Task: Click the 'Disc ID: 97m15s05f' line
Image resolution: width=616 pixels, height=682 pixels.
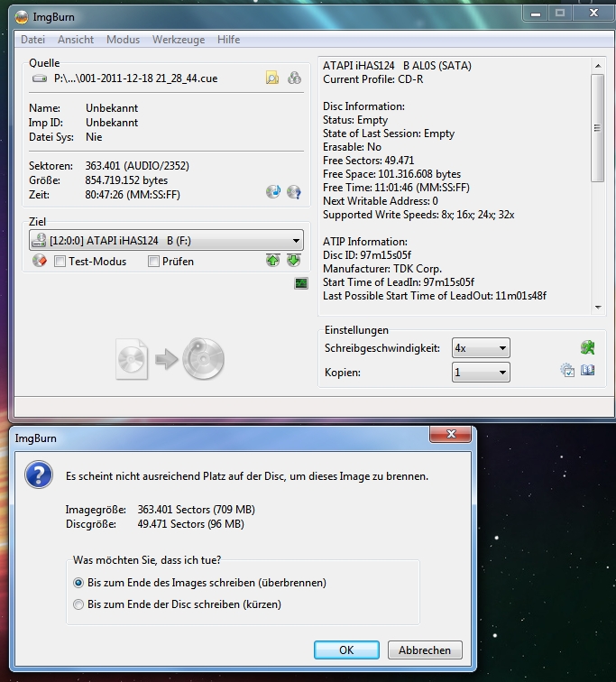Action: [366, 255]
